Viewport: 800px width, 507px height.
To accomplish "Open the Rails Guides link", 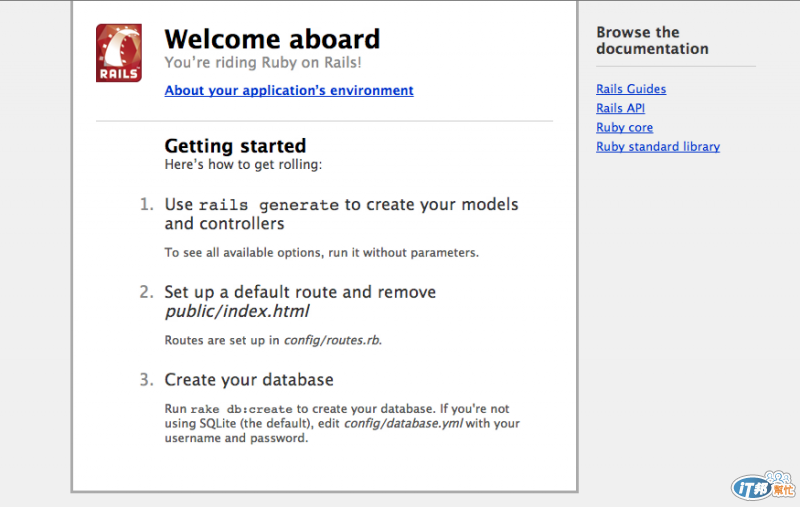I will coord(631,89).
